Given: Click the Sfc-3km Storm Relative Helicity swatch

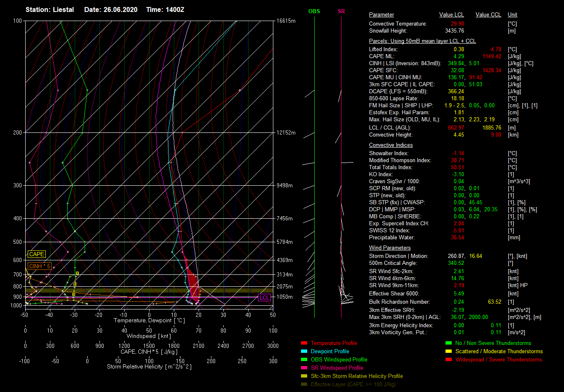Looking at the screenshot, I should pyautogui.click(x=304, y=376).
